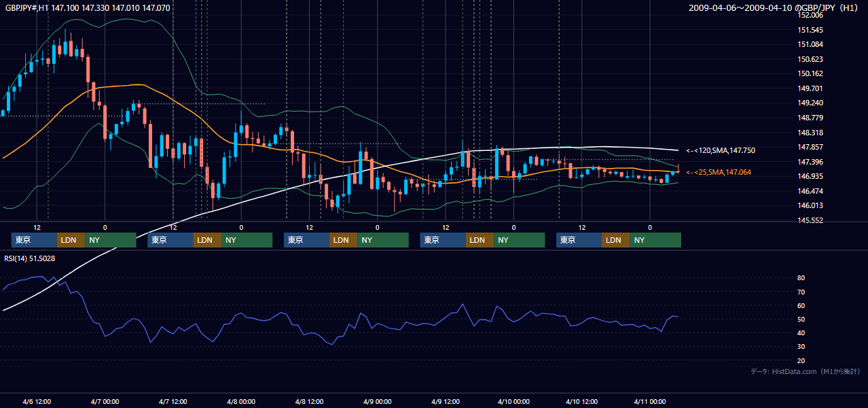
Task: Click RSI scale value 50
Action: [801, 319]
